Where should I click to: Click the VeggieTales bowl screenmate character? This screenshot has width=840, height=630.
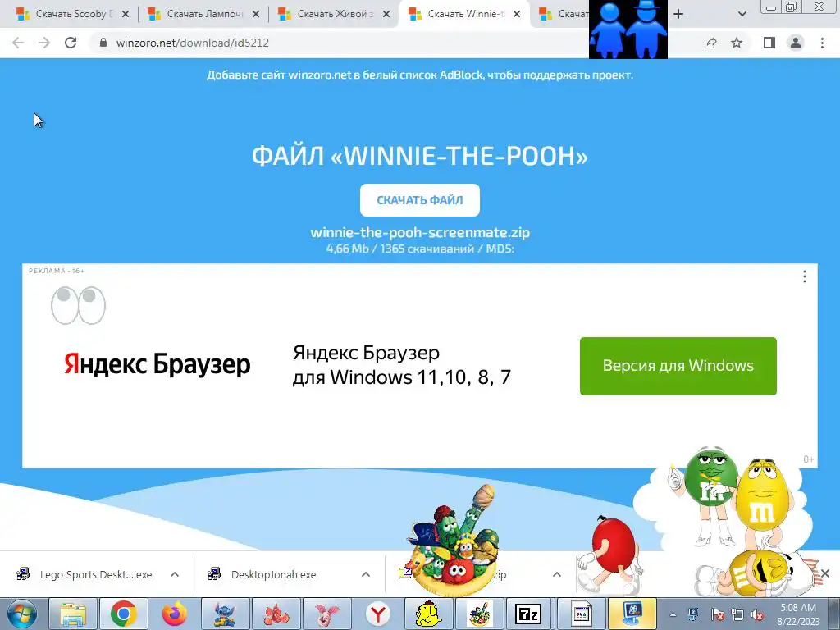(x=454, y=541)
